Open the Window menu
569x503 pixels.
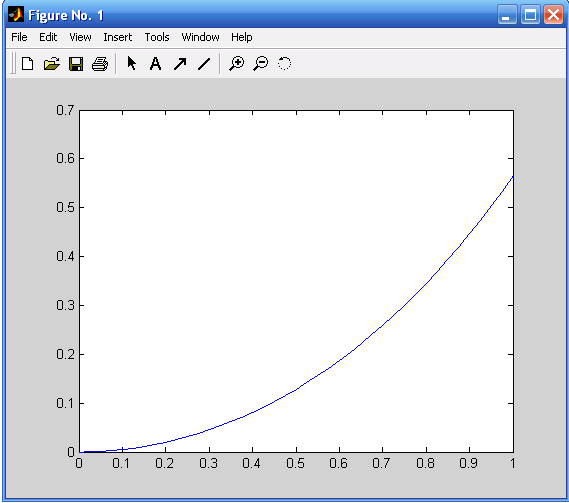(x=200, y=37)
